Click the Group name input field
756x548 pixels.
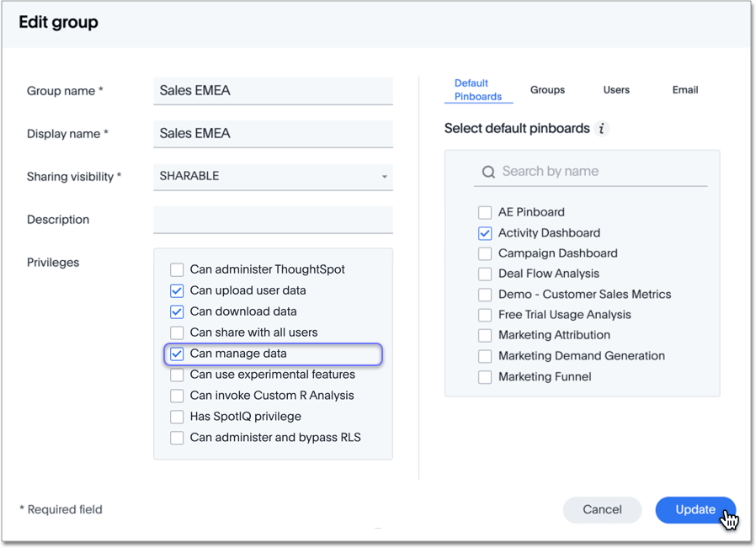(273, 91)
